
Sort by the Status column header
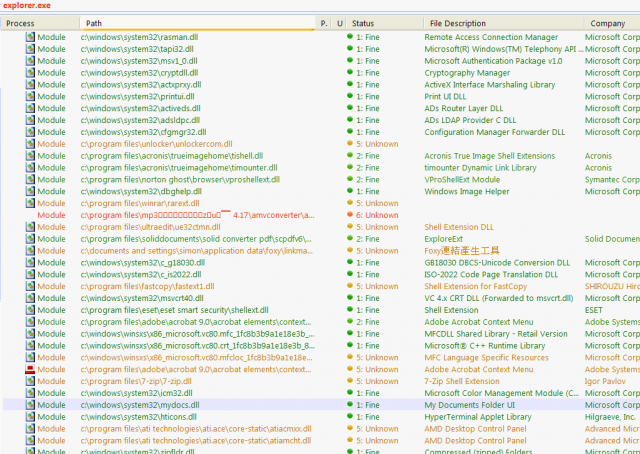point(385,23)
